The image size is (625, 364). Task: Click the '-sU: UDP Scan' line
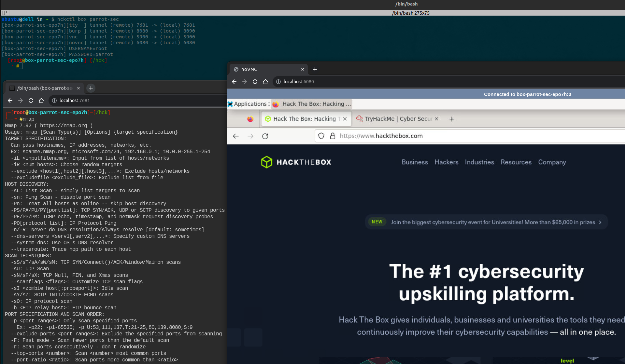[x=30, y=269]
